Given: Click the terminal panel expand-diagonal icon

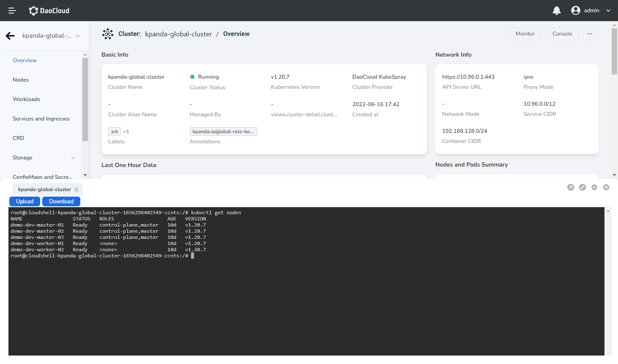Looking at the screenshot, I should [582, 187].
